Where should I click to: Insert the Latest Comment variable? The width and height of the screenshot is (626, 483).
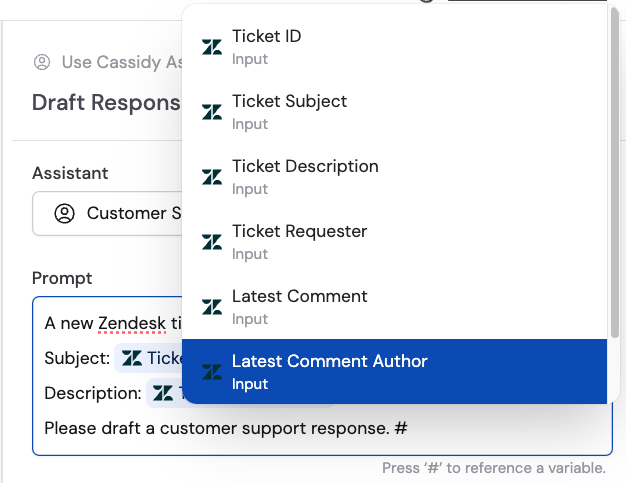coord(394,307)
